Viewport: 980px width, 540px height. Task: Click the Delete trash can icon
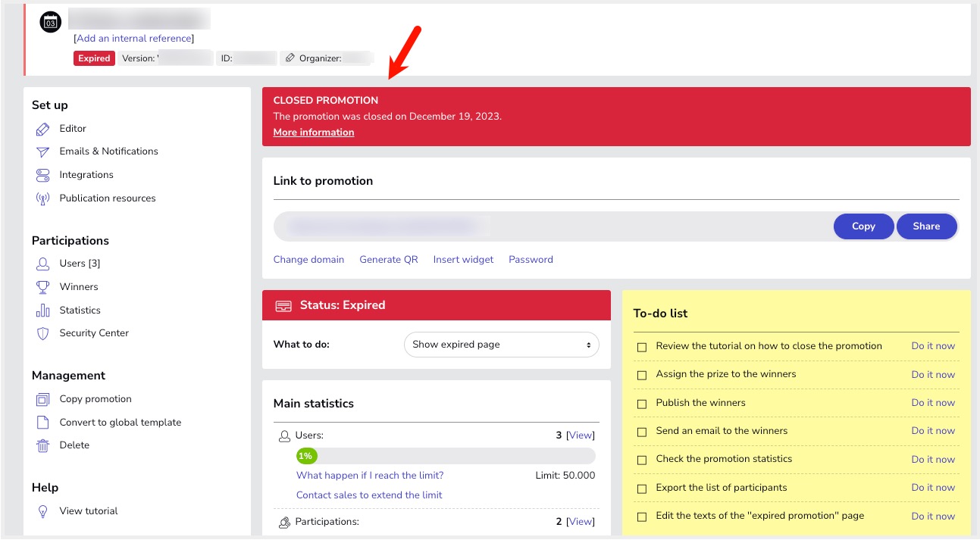(x=43, y=446)
